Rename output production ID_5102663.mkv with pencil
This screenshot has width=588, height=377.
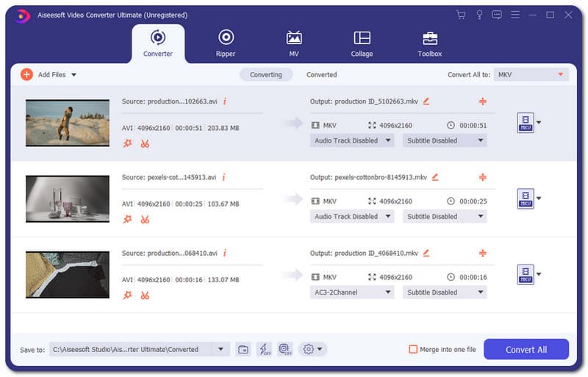click(x=426, y=101)
